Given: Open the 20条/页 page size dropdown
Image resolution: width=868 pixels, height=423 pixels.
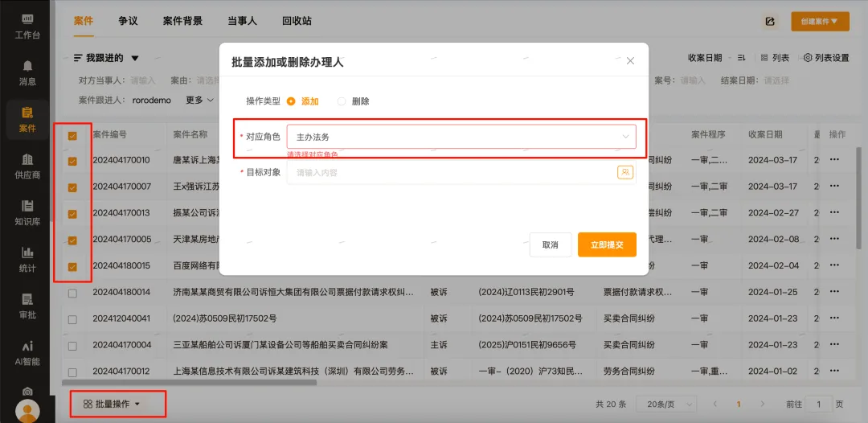Looking at the screenshot, I should click(x=666, y=405).
